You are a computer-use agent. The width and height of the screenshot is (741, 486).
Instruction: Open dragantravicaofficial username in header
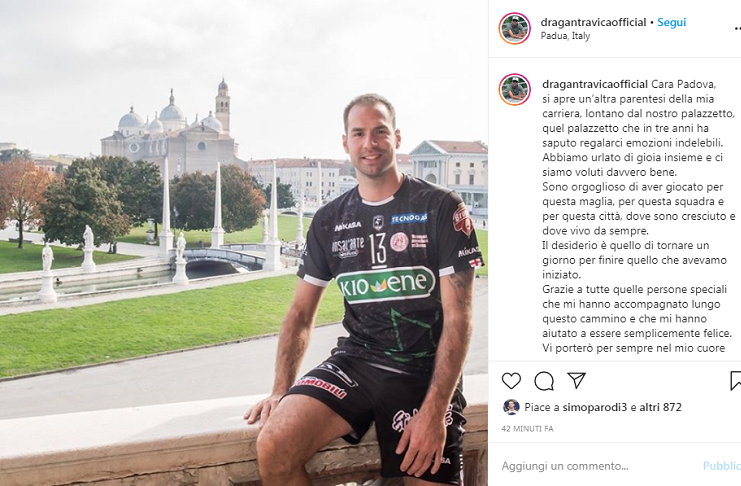pos(593,22)
